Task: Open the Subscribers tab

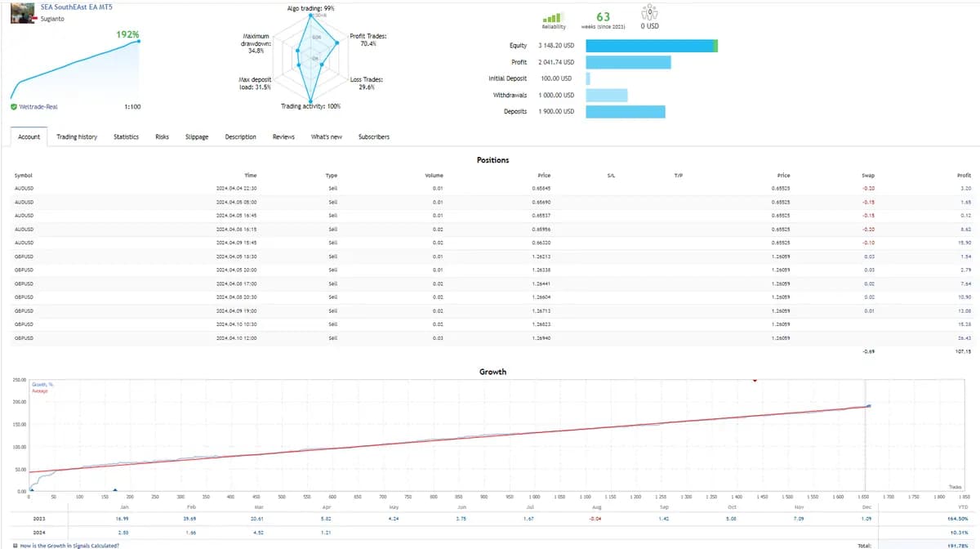Action: coord(374,136)
